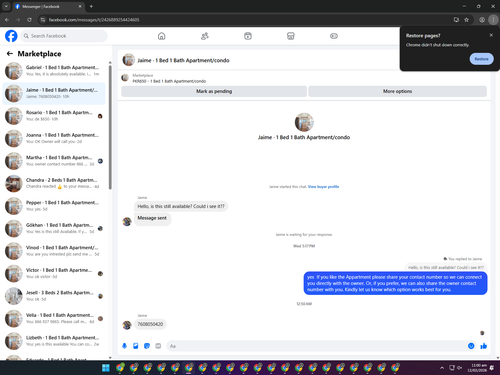Open the Windows Start button
Image resolution: width=500 pixels, height=375 pixels.
(106, 368)
